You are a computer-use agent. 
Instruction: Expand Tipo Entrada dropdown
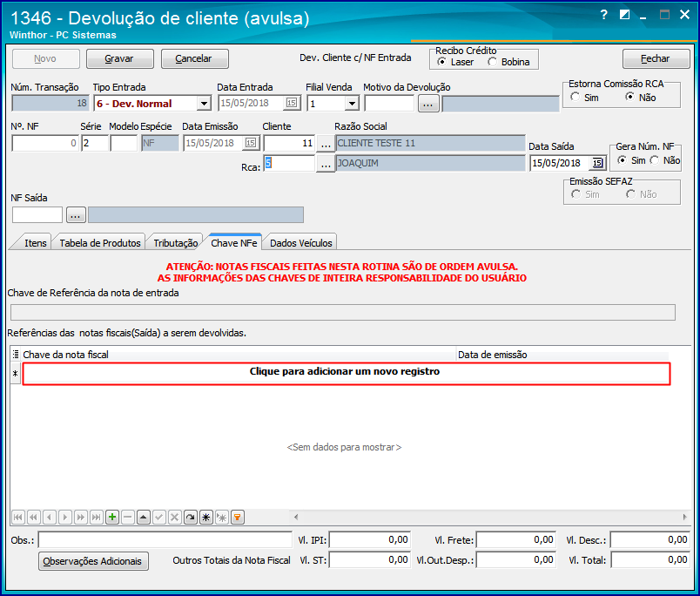(x=204, y=104)
